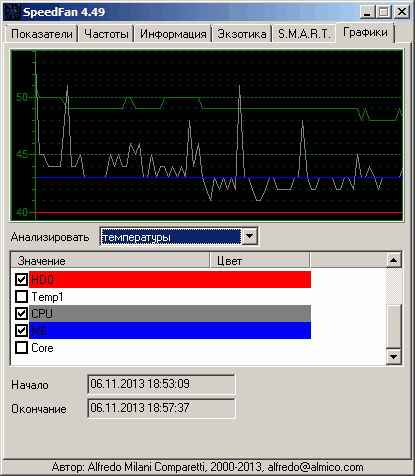This screenshot has height=476, width=415.
Task: Click the Temp1 list row label
Action: [x=47, y=297]
